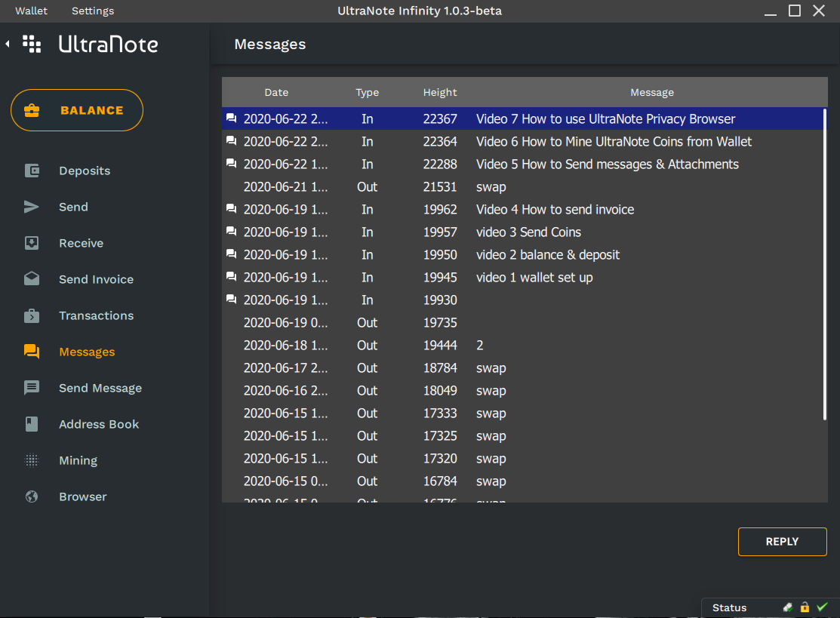Click the Mining dotted grid icon
The image size is (840, 618).
pos(32,460)
